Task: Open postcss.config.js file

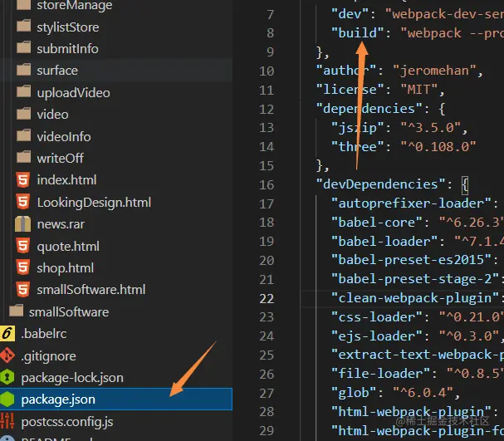Action: tap(67, 422)
